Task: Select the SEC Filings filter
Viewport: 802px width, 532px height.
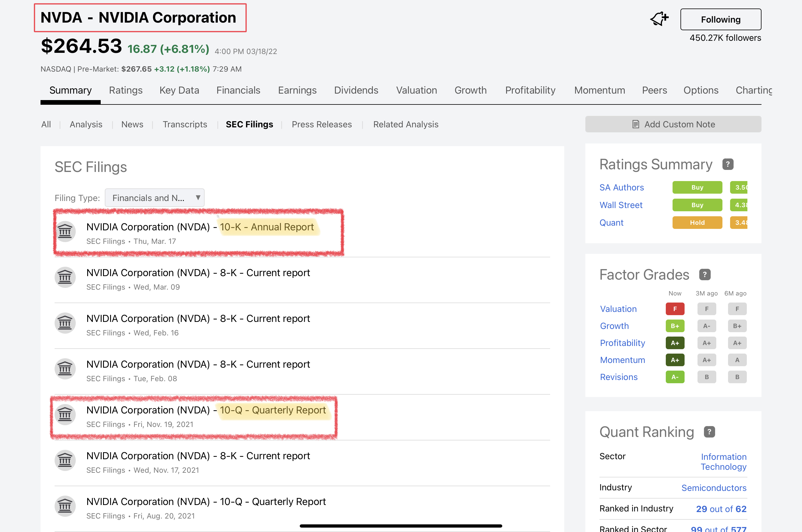Action: click(250, 124)
